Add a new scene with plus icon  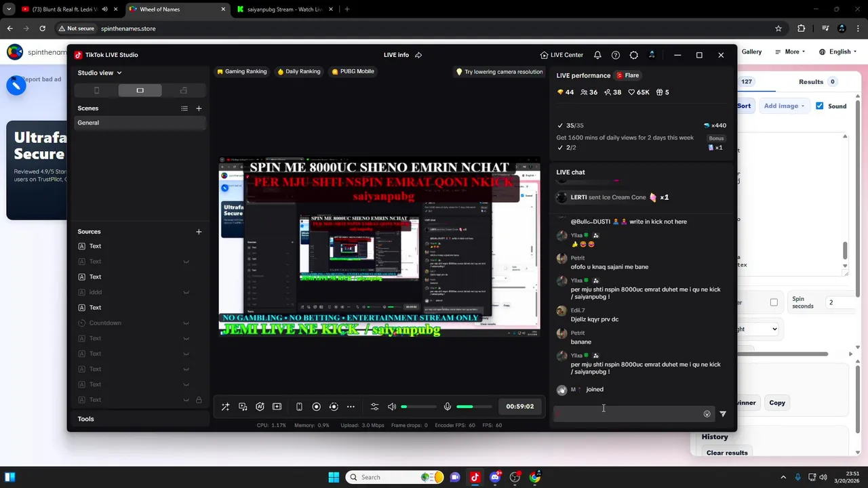[199, 108]
